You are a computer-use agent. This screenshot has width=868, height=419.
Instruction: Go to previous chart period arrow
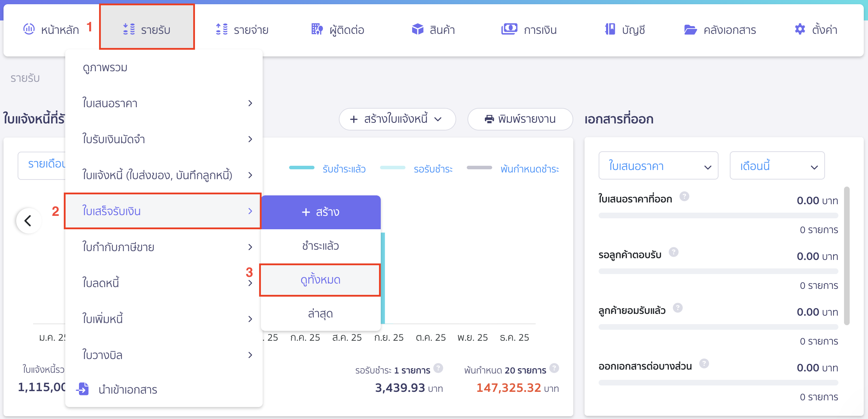pyautogui.click(x=28, y=221)
